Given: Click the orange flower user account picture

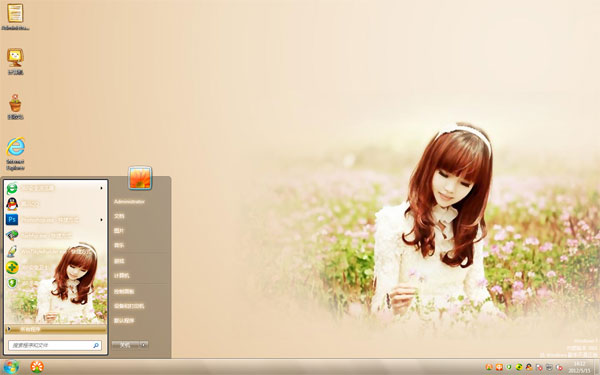Looking at the screenshot, I should (140, 178).
